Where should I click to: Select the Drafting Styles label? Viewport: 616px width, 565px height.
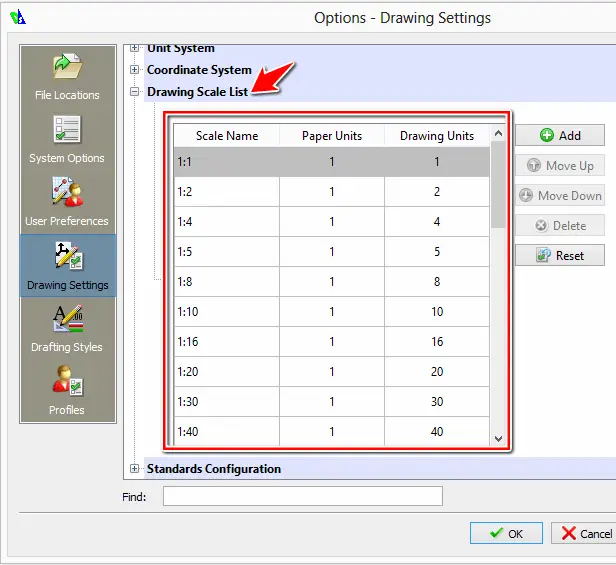(67, 347)
